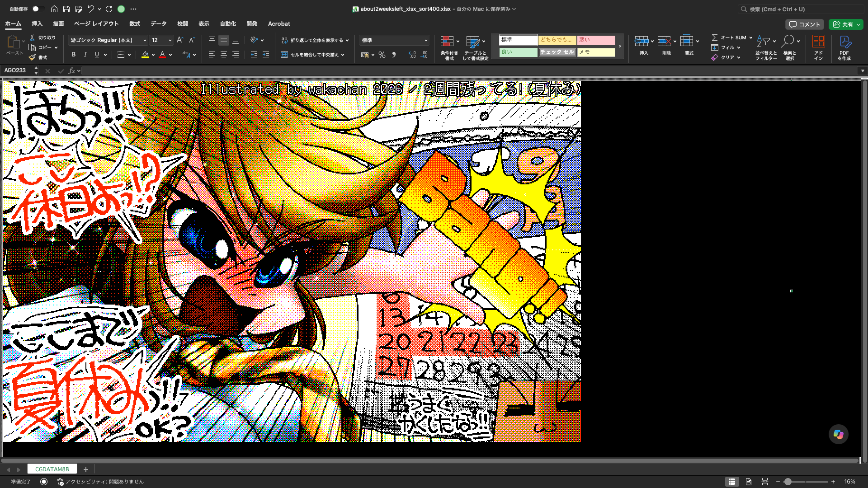Viewport: 868px width, 488px height.
Task: Open the Copilot floating icon
Action: (838, 434)
